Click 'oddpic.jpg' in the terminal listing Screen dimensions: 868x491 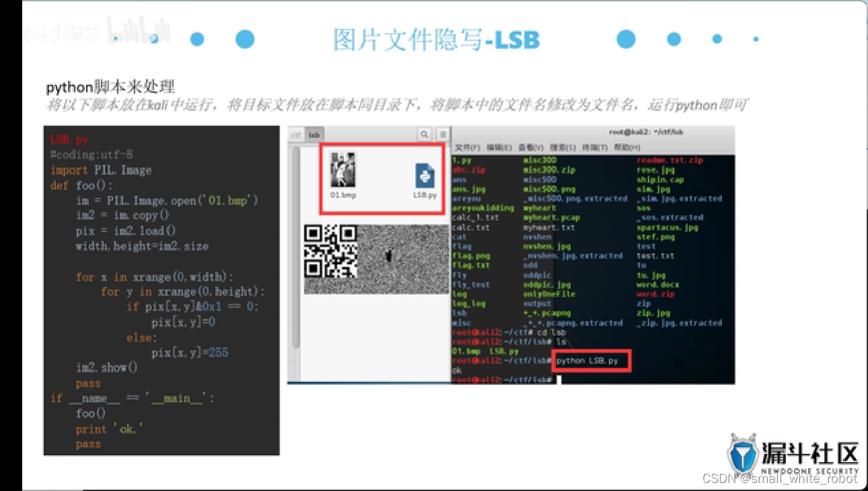coord(547,284)
